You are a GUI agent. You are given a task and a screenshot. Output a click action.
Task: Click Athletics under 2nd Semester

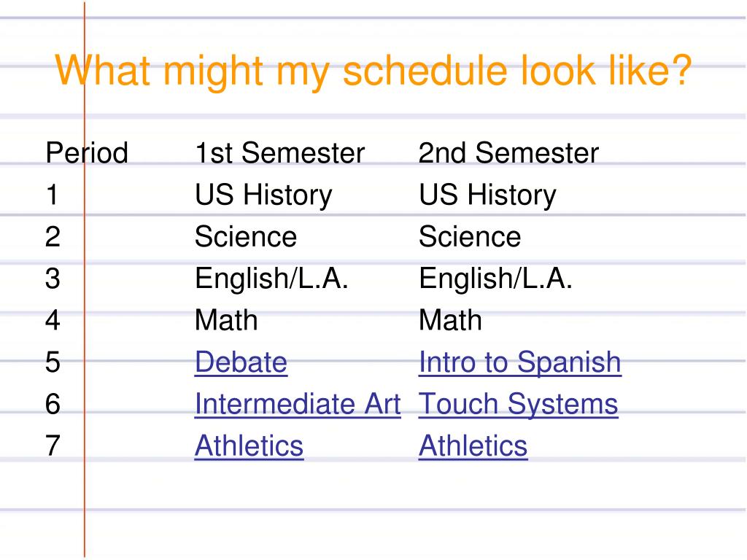[x=473, y=446]
